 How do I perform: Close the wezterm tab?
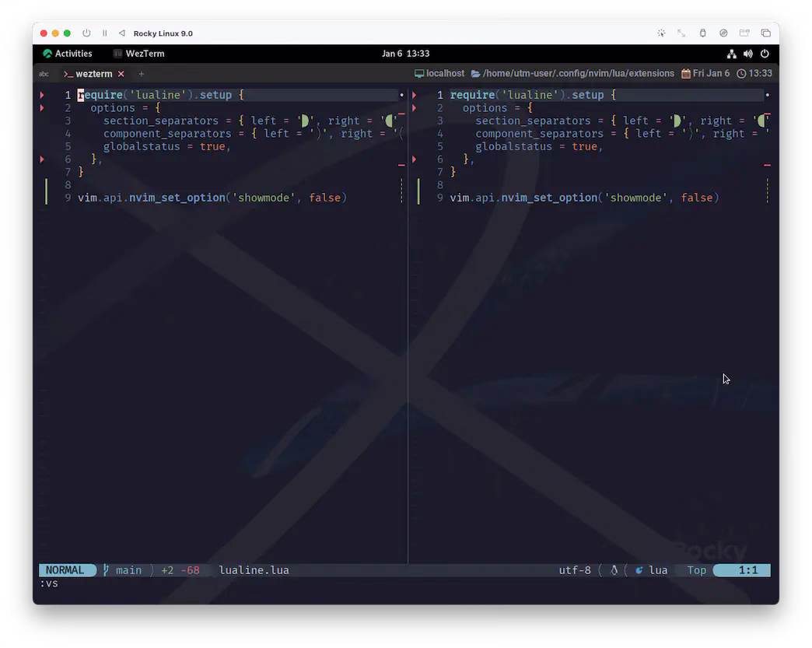(121, 74)
